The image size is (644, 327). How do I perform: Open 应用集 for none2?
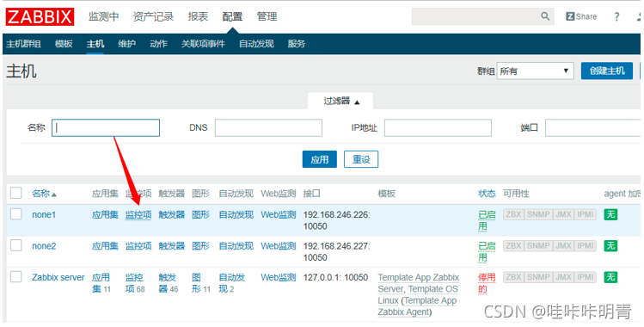pos(105,245)
